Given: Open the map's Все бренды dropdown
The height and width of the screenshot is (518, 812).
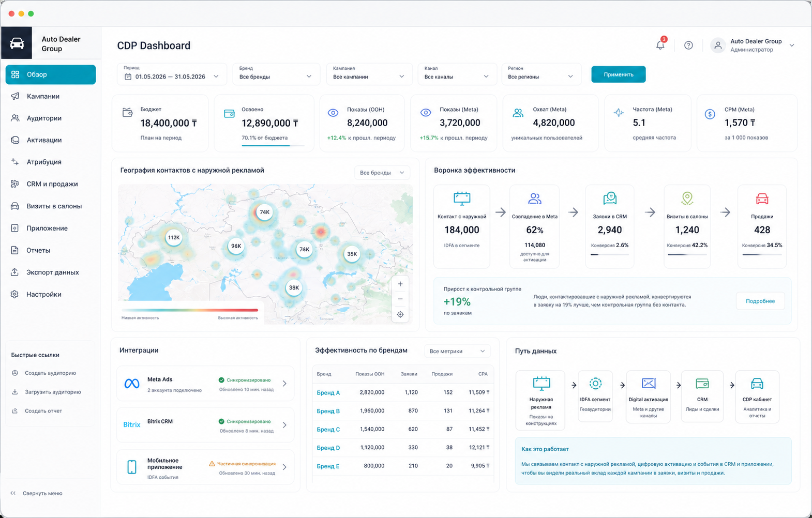Looking at the screenshot, I should 382,173.
